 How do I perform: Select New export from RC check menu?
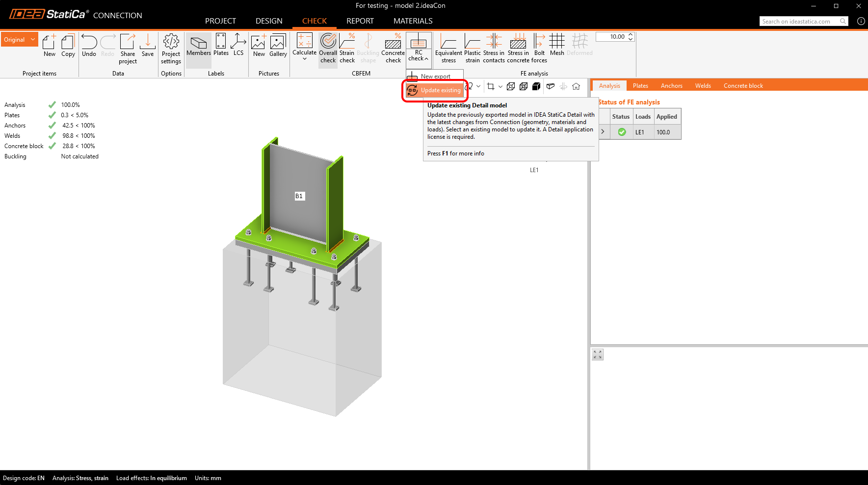(435, 77)
